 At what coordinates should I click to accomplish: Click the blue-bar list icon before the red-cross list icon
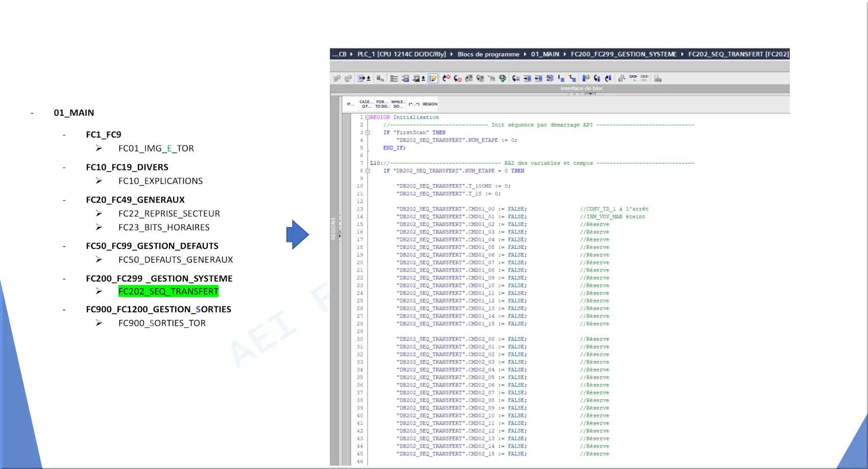[561, 78]
